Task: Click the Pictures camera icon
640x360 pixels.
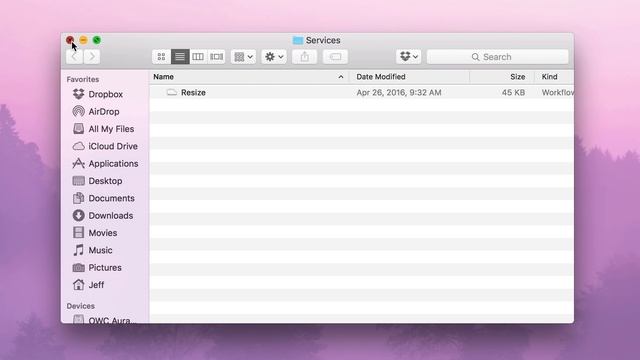Action: [x=78, y=267]
